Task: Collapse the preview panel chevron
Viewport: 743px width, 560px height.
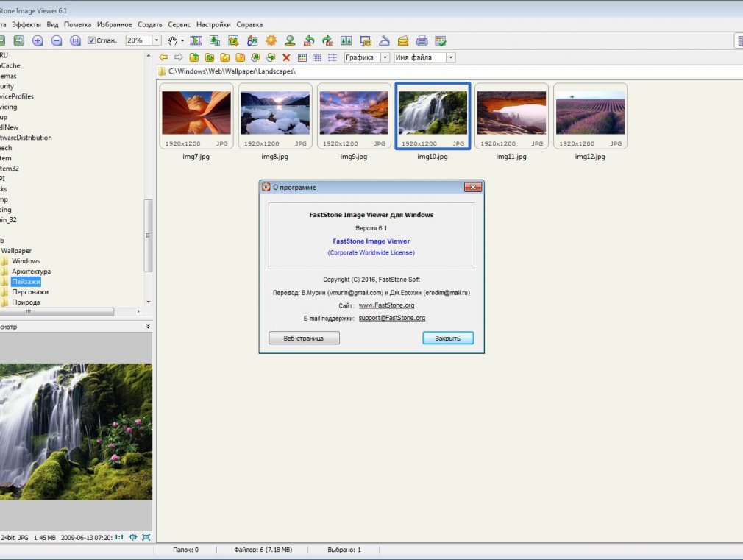Action: pos(148,326)
